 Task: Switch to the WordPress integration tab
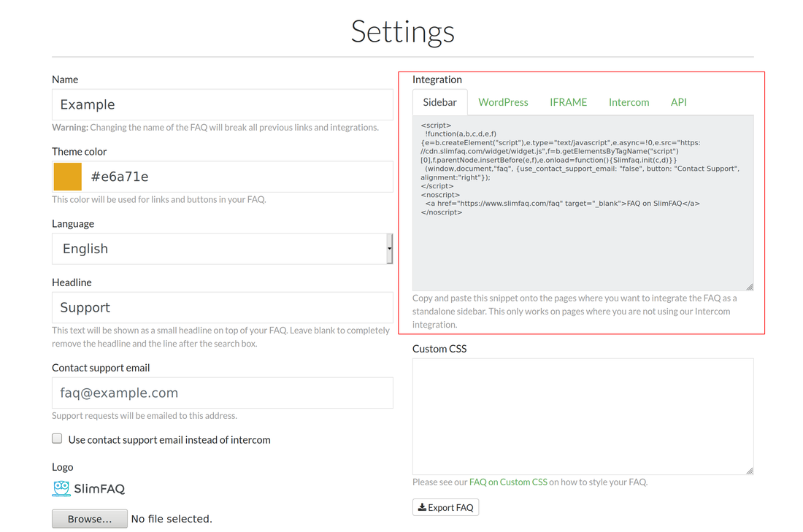(x=503, y=102)
